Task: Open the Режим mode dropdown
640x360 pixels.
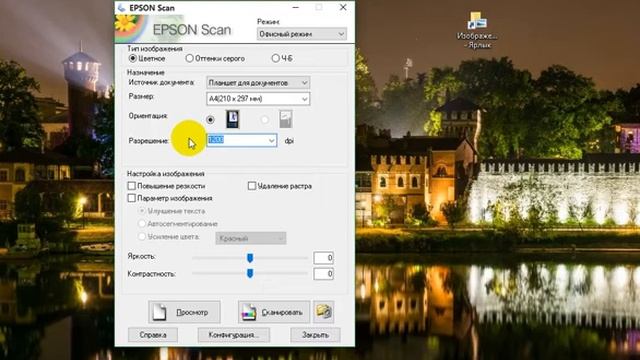Action: [x=302, y=34]
